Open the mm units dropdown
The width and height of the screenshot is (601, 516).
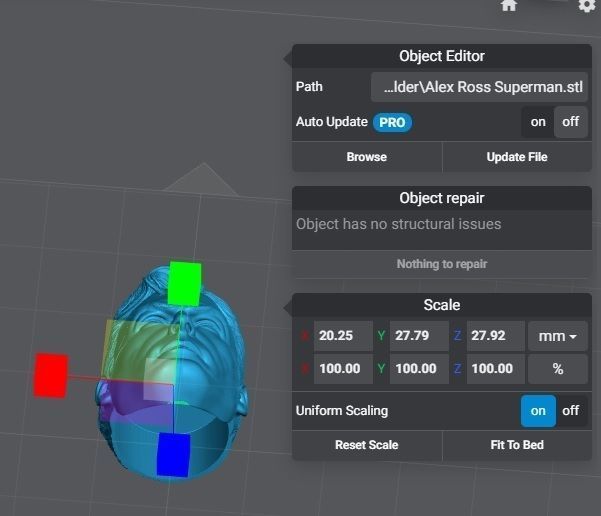pyautogui.click(x=558, y=336)
